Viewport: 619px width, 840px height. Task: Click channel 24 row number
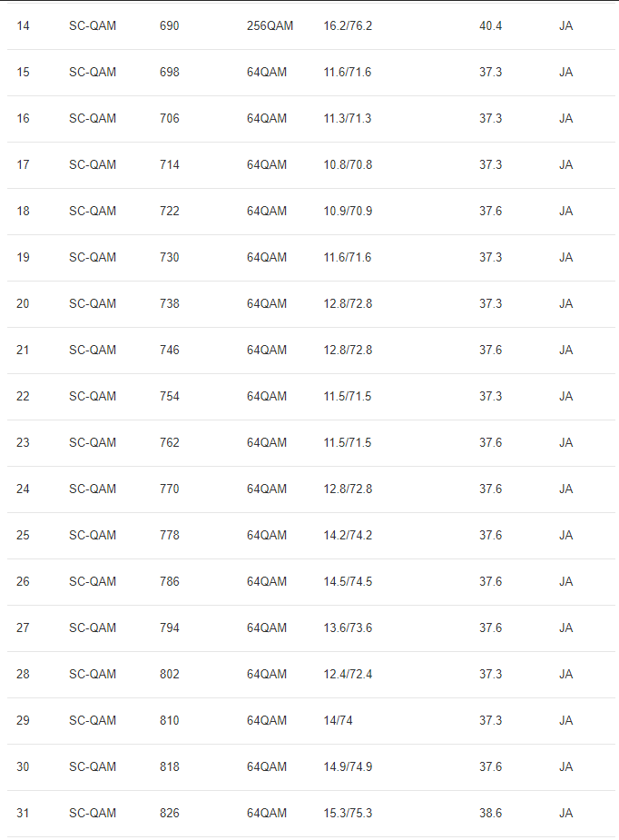point(23,489)
